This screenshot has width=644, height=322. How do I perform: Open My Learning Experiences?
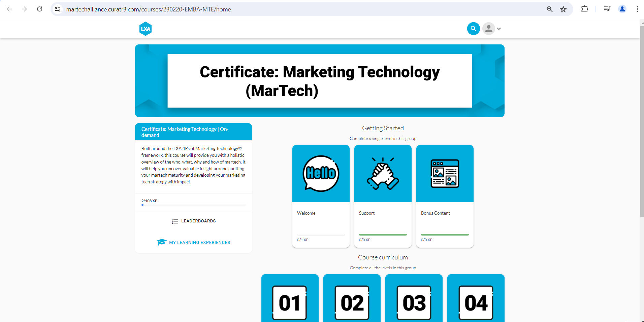(x=194, y=242)
